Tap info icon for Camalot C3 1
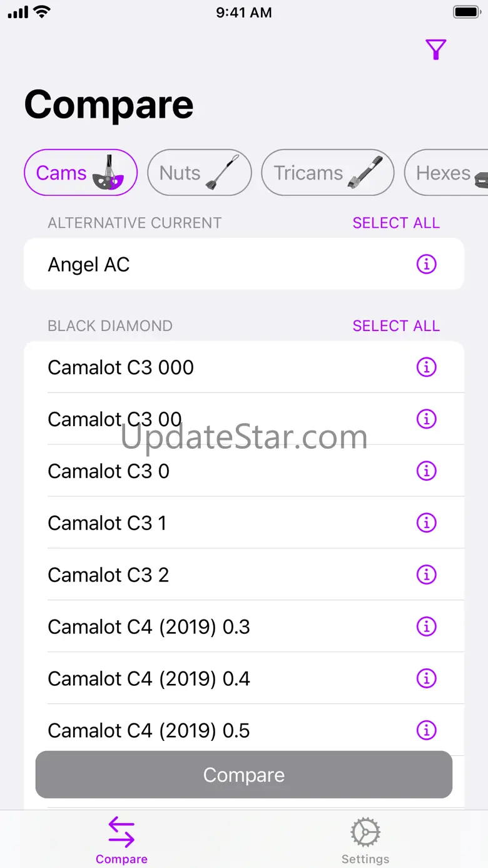The height and width of the screenshot is (868, 488). pyautogui.click(x=426, y=523)
